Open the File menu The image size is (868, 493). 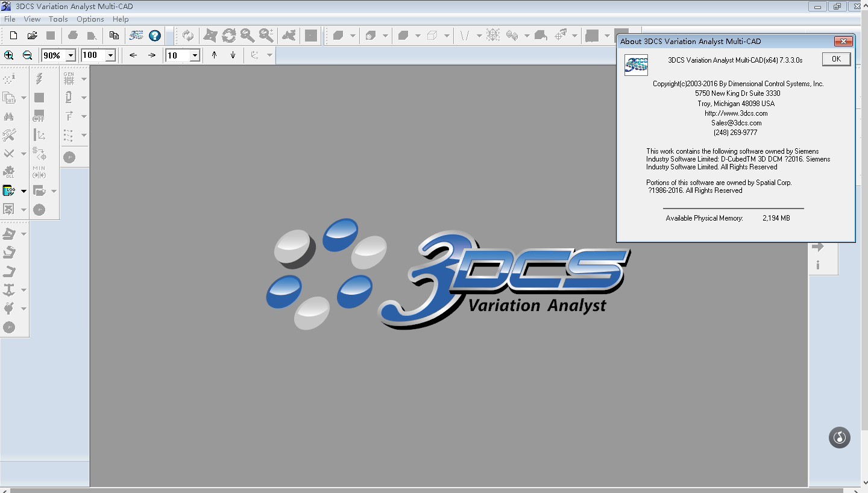(10, 19)
